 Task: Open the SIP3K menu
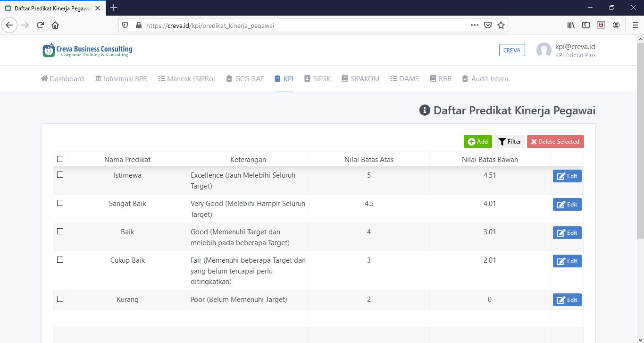[x=318, y=79]
